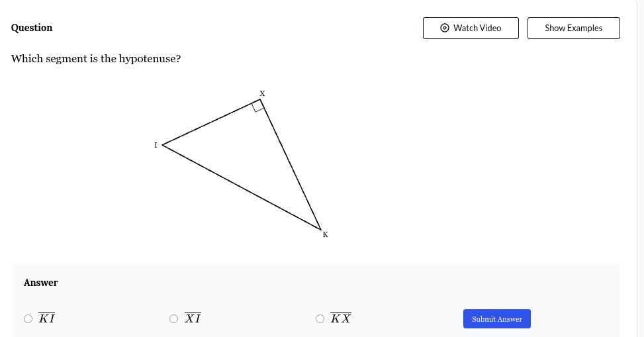Image resolution: width=644 pixels, height=337 pixels.
Task: Click the XI segment answer label
Action: pyautogui.click(x=193, y=318)
